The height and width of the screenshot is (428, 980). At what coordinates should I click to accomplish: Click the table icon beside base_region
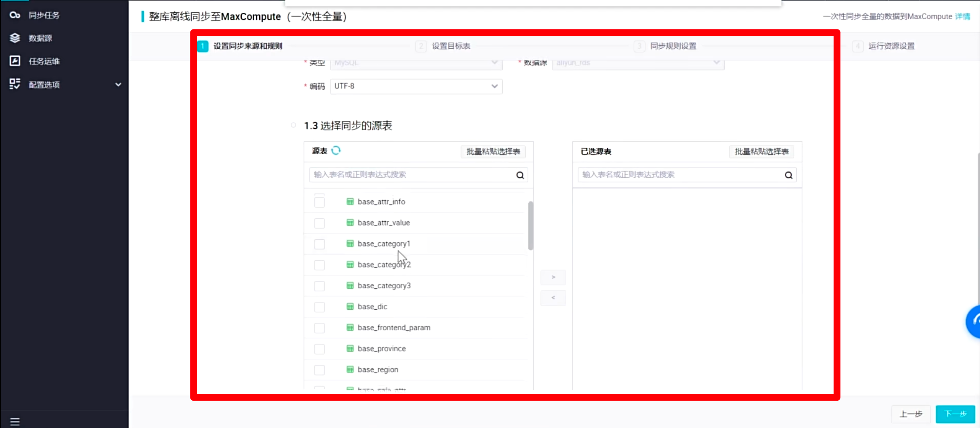350,369
